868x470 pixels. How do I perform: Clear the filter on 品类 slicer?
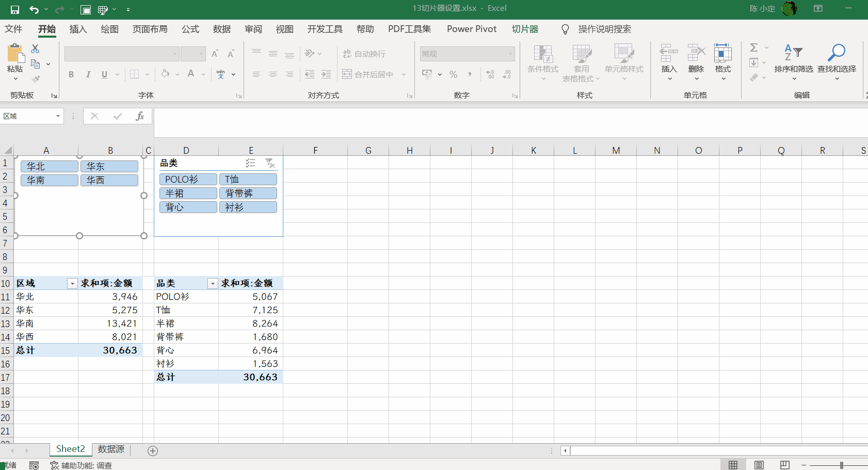click(270, 163)
